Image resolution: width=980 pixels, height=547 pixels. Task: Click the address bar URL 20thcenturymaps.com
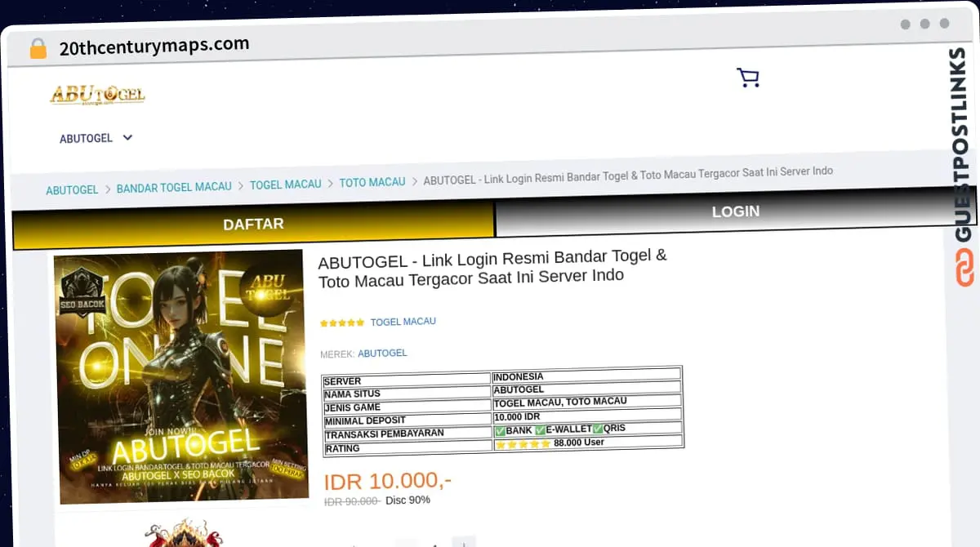pyautogui.click(x=154, y=46)
